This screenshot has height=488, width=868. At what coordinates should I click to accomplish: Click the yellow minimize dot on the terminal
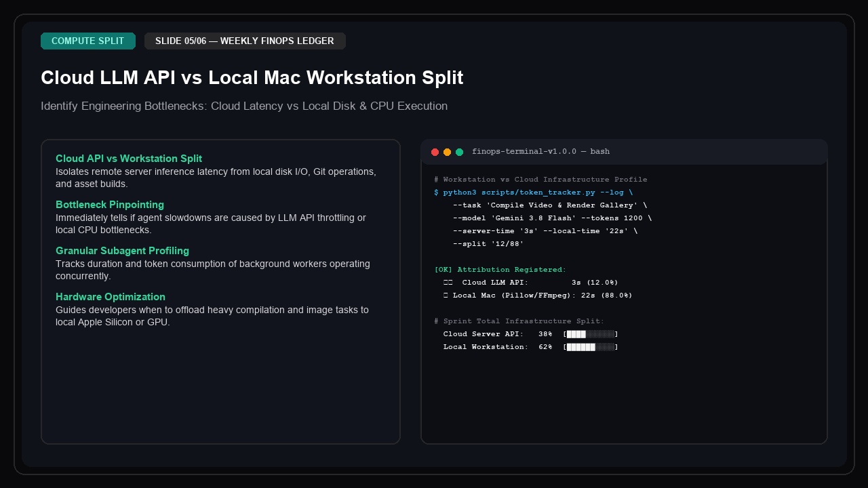pyautogui.click(x=447, y=152)
